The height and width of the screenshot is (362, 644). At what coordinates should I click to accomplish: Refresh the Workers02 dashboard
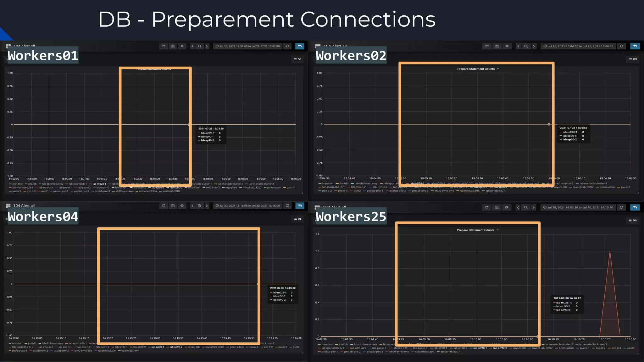coord(621,46)
